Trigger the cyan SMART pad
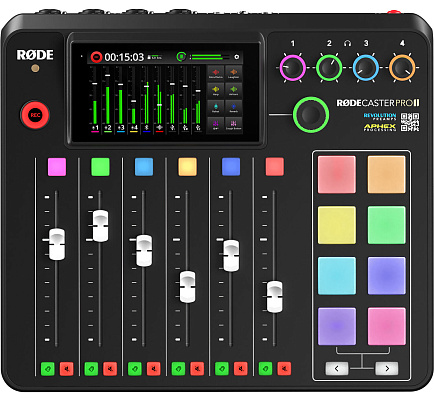 point(337,276)
